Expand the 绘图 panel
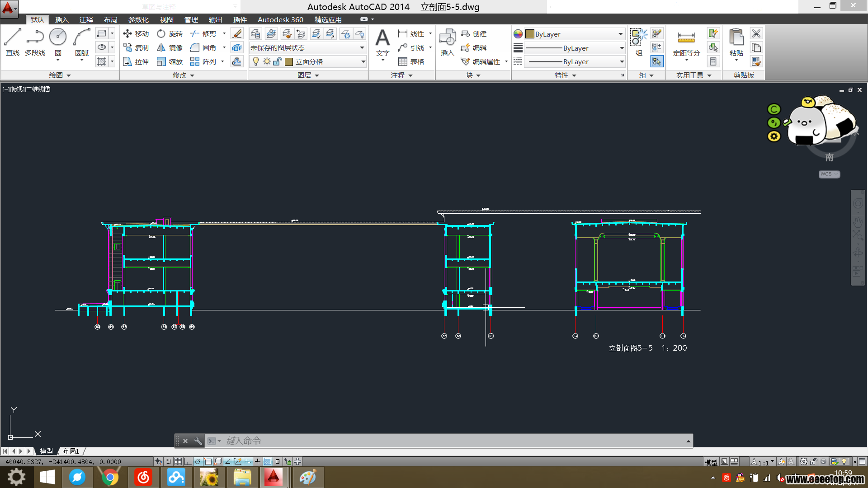Image resolution: width=868 pixels, height=488 pixels. 60,75
